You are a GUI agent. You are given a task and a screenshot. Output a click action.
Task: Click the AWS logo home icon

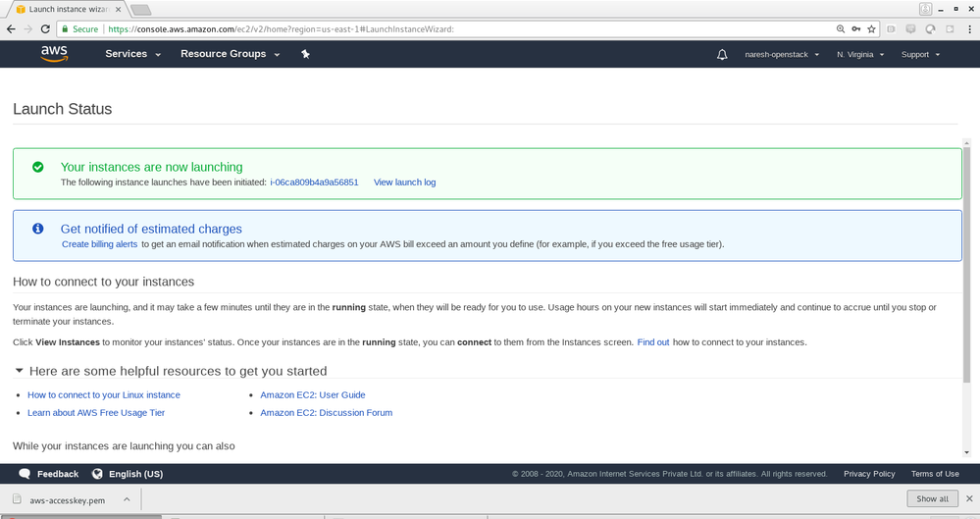click(54, 54)
